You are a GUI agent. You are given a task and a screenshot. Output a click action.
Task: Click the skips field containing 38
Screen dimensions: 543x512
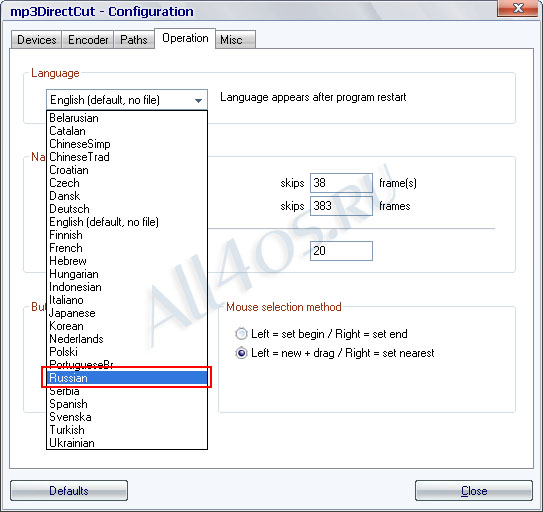(x=341, y=183)
